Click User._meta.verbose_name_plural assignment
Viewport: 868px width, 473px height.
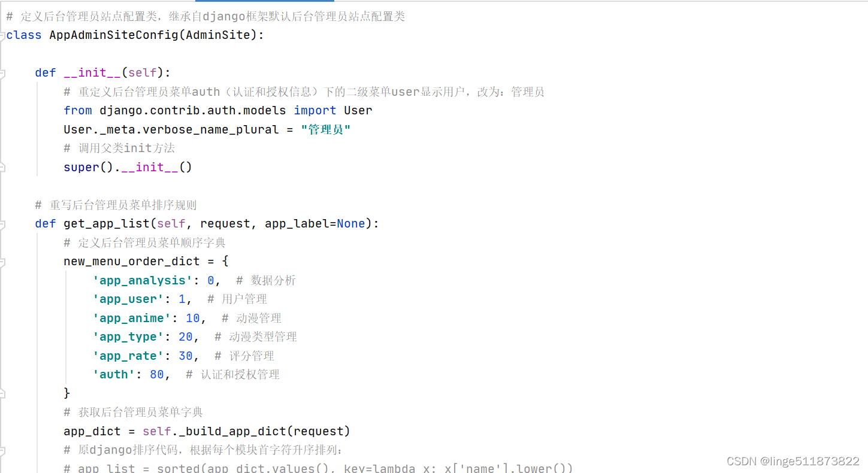[x=207, y=129]
